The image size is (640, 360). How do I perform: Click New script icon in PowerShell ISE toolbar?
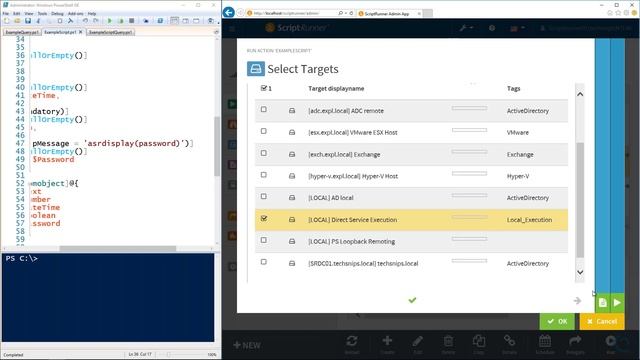click(x=7, y=21)
